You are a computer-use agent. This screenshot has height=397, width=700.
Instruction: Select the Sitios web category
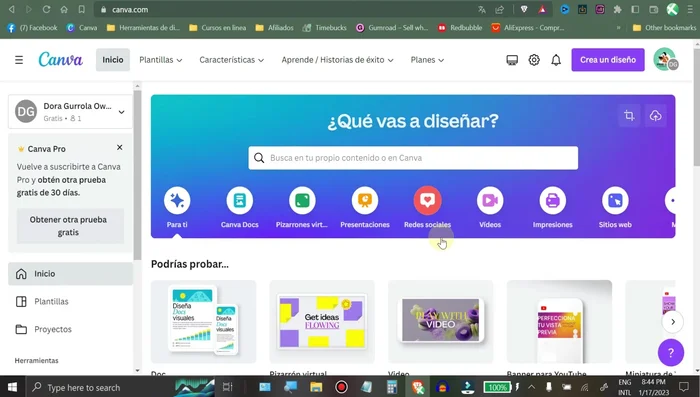[x=615, y=208]
